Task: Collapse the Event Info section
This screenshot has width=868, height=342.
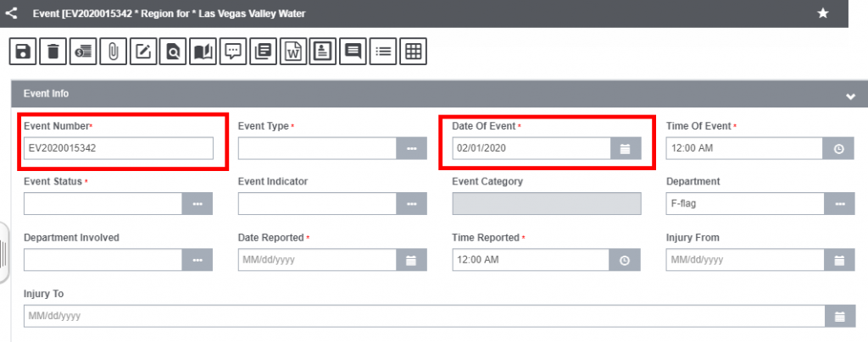Action: 850,97
